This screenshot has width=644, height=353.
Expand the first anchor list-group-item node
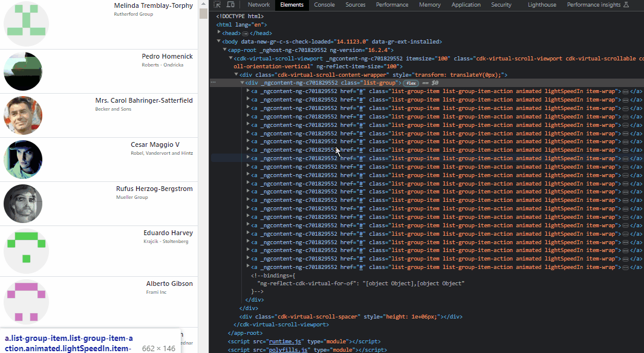point(248,91)
